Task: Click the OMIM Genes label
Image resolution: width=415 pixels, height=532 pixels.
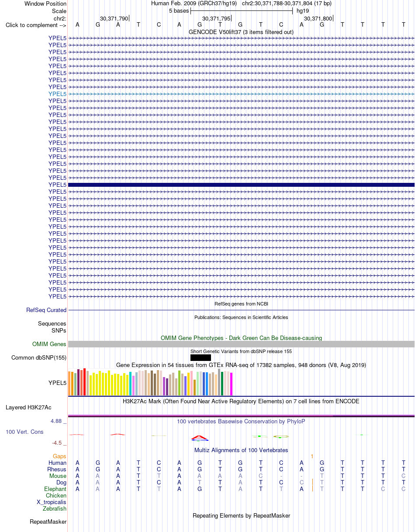Action: pos(49,344)
